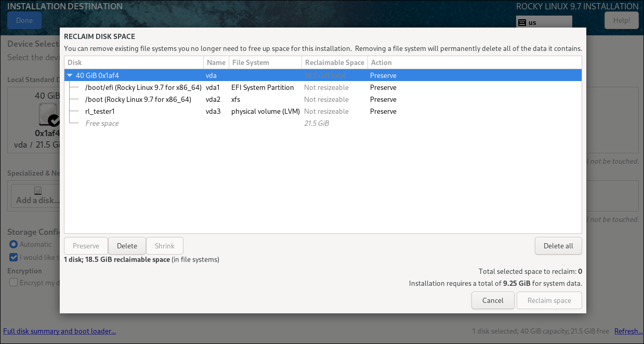Click the 21.5 GiB free space value
The width and height of the screenshot is (644, 344).
317,123
